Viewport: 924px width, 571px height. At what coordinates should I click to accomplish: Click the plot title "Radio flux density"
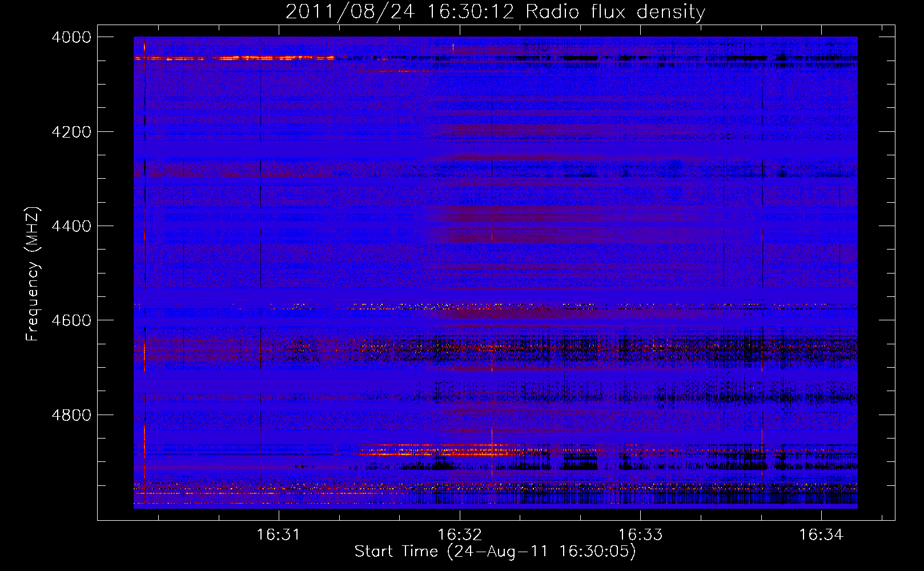[615, 11]
